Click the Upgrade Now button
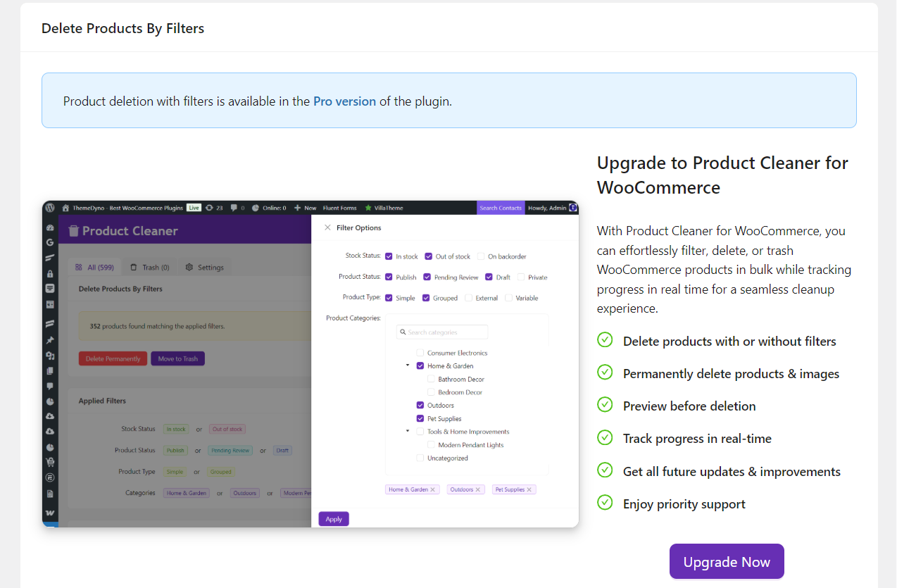897x588 pixels. click(x=727, y=561)
